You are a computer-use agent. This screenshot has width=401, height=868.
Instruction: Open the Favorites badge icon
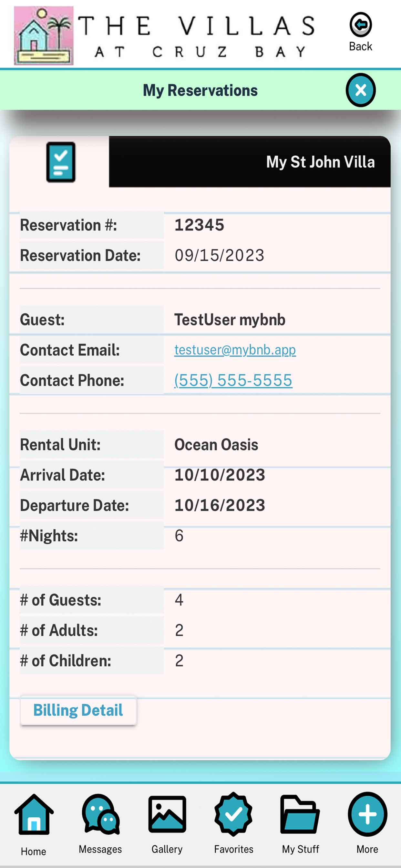point(233,814)
